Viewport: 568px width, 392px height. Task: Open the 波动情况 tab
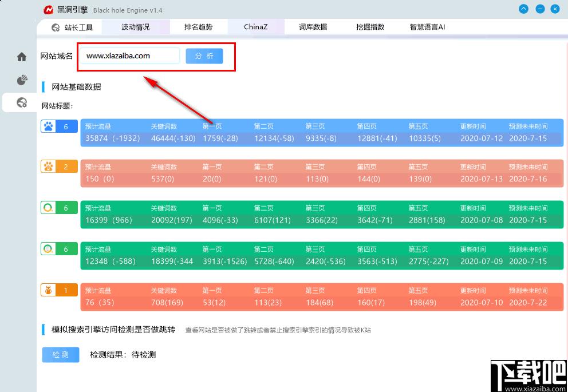pos(136,27)
